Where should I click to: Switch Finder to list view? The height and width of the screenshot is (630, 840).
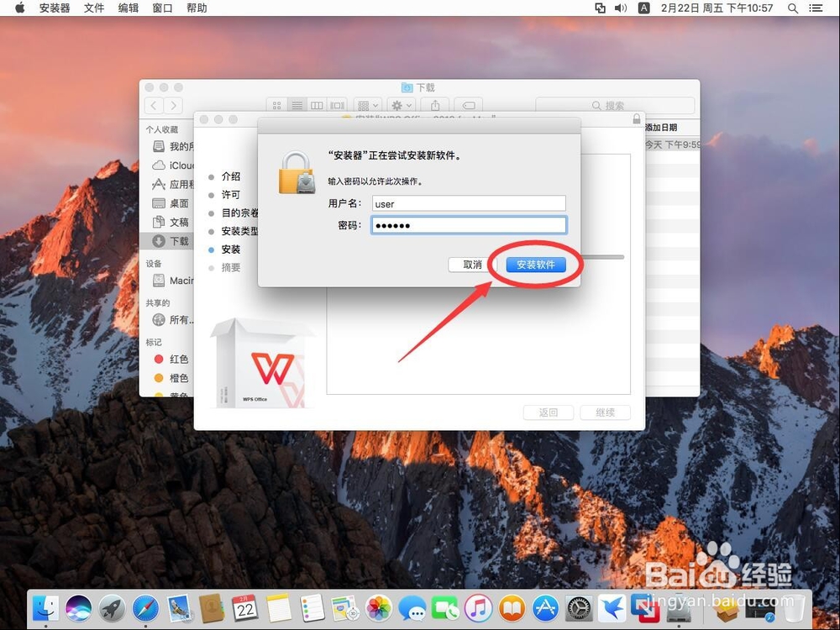297,106
